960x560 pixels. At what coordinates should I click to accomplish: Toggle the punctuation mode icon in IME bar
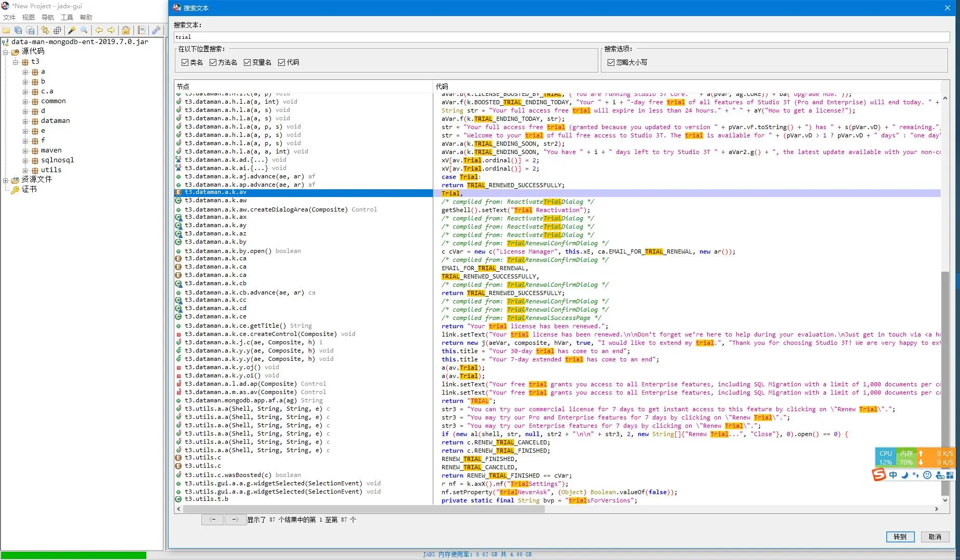click(x=915, y=475)
